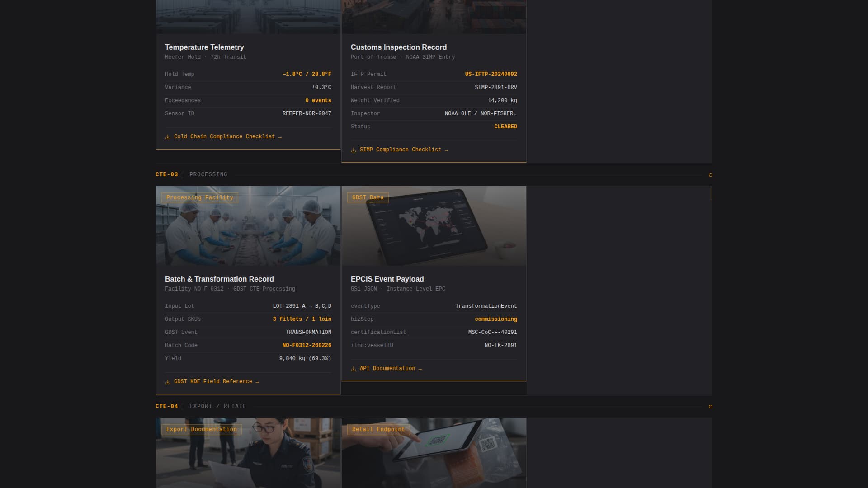The width and height of the screenshot is (868, 488).
Task: Click the Export Documentation image tag
Action: pos(201,429)
